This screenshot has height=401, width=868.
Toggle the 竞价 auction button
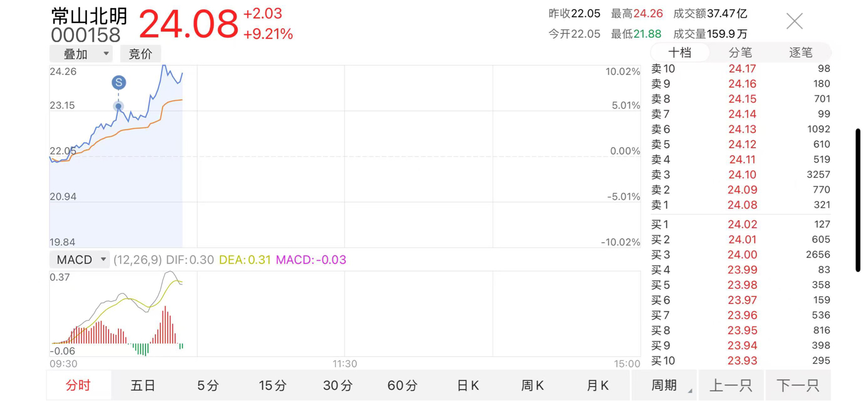point(140,54)
